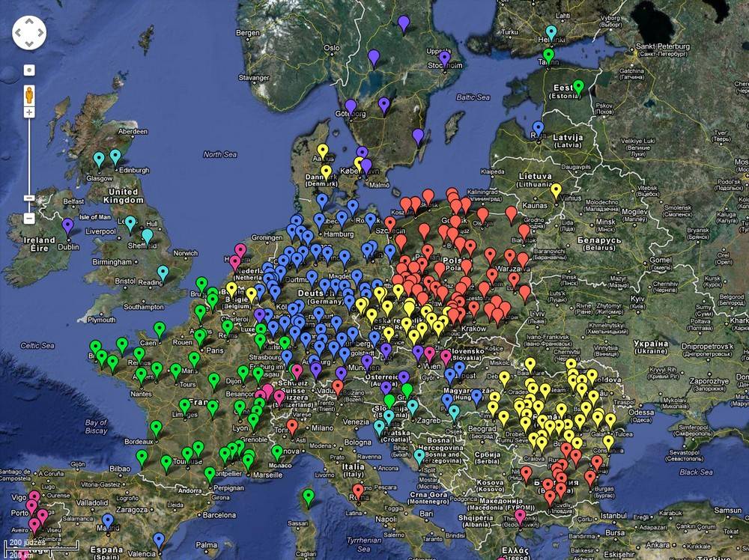Zoom out with the minus button
Screen dimensions: 749x560
tap(29, 219)
